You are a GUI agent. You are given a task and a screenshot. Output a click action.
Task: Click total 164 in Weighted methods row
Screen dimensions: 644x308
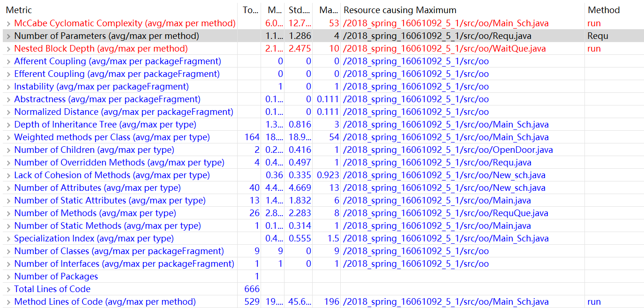coord(252,137)
